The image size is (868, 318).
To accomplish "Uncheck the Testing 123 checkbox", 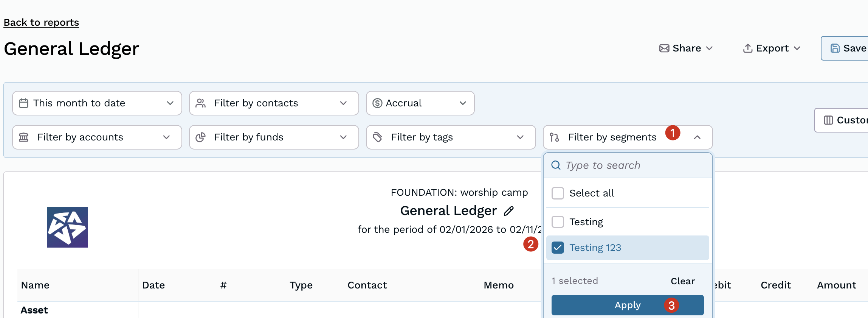I will (558, 248).
